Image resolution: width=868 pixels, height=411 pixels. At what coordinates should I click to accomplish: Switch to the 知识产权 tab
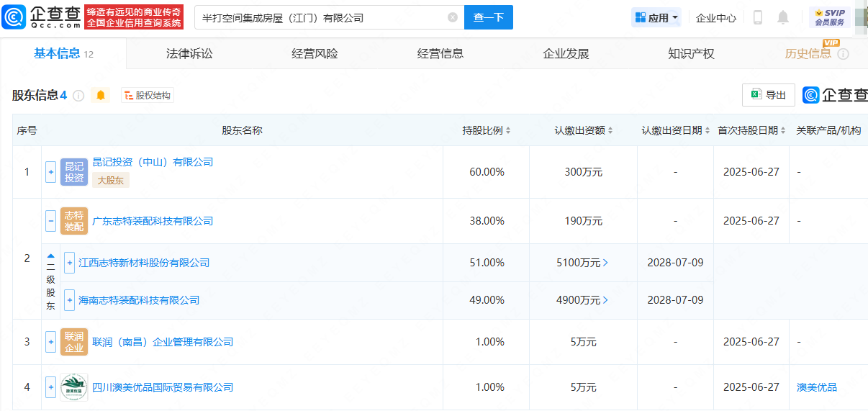click(x=691, y=53)
